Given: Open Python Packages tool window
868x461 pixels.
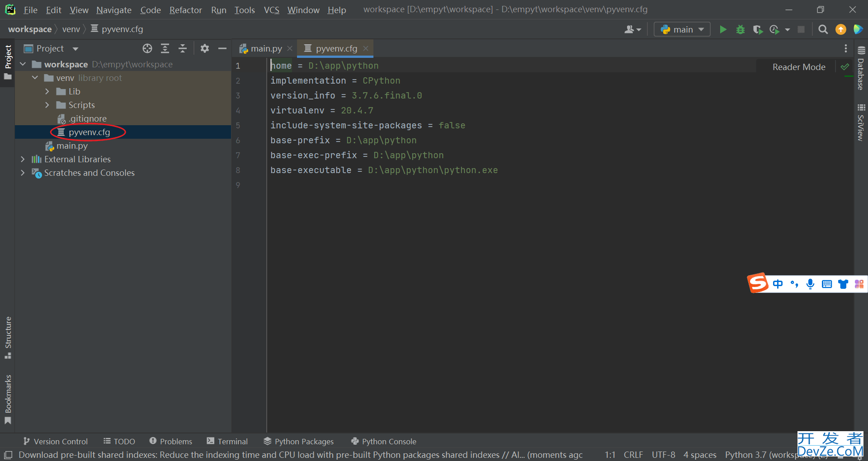Looking at the screenshot, I should tap(299, 441).
